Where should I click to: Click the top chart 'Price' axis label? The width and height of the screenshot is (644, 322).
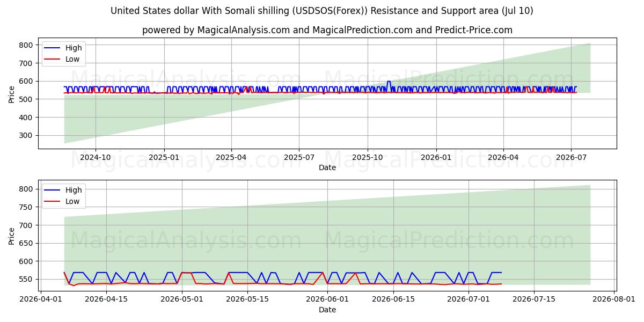(12, 93)
